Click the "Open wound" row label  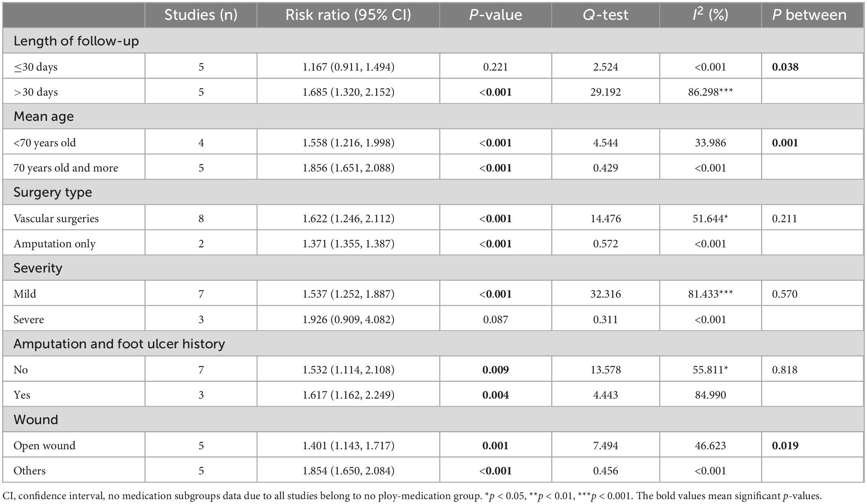(x=44, y=446)
